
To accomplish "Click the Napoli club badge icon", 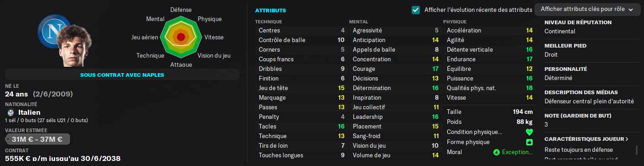I will 52,30.
